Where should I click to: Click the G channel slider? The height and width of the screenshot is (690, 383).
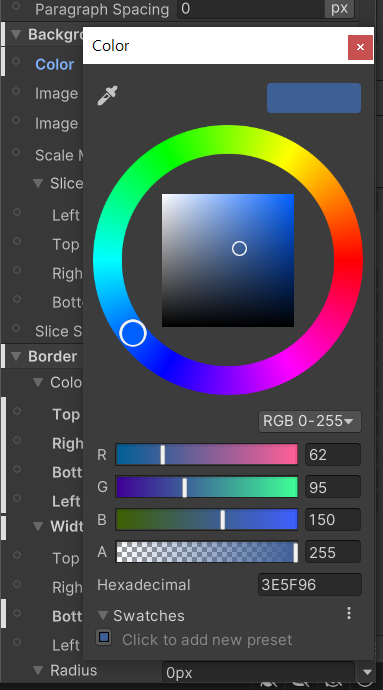(x=206, y=487)
